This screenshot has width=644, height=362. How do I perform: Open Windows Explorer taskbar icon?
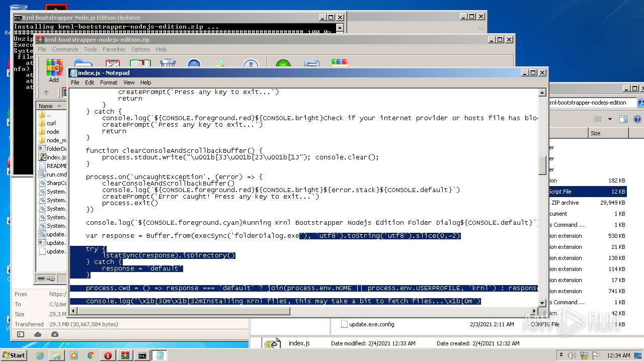[x=57, y=355]
